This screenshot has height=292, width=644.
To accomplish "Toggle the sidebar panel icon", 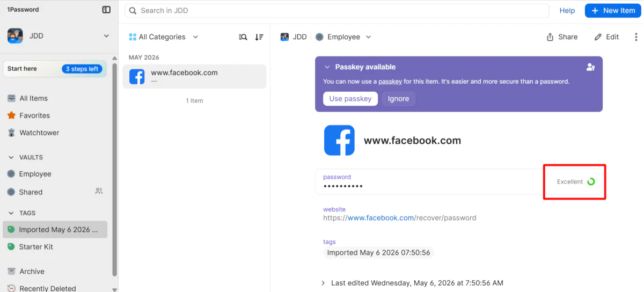I will [x=106, y=10].
